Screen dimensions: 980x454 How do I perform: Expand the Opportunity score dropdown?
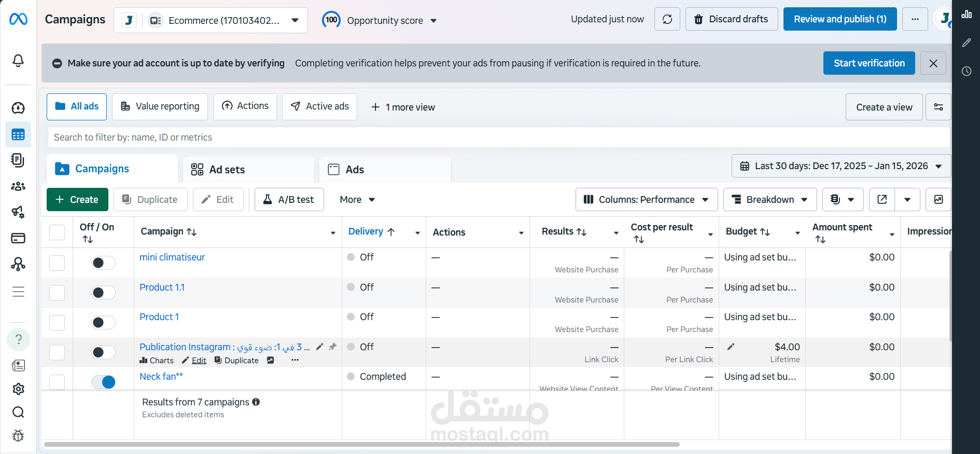(380, 20)
